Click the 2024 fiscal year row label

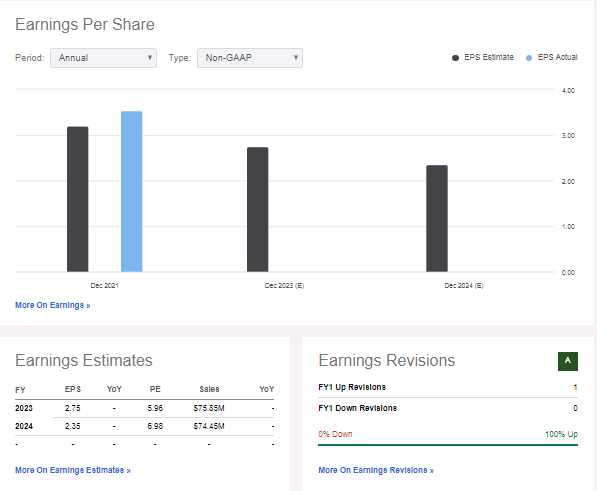24,426
